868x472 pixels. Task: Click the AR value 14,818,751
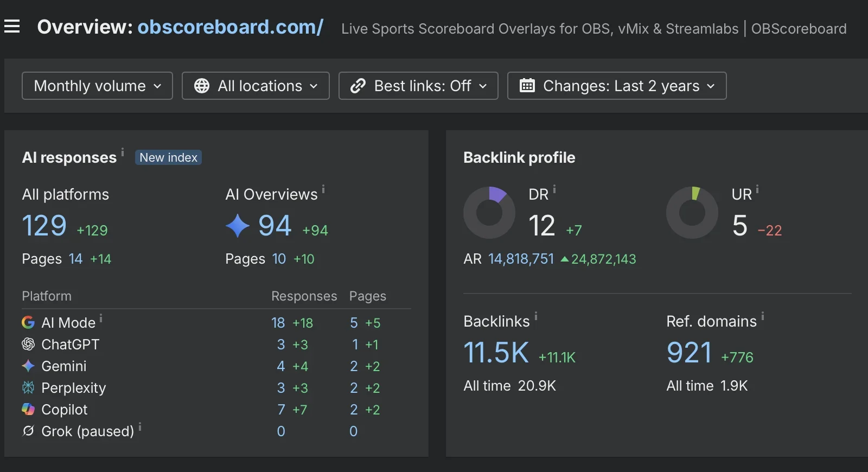click(521, 259)
